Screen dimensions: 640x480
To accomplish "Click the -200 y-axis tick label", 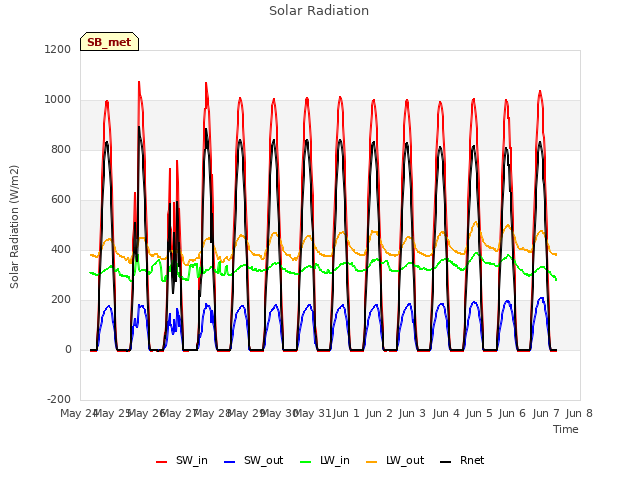I will (x=59, y=399).
